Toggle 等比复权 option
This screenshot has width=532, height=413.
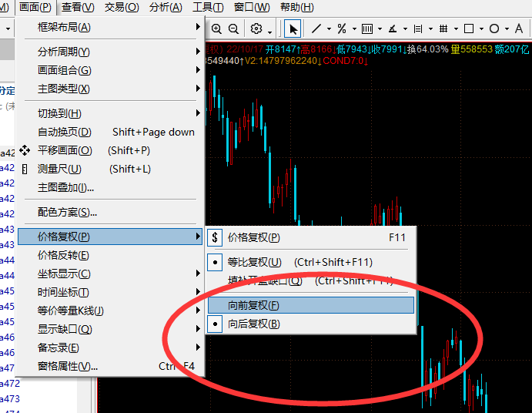click(310, 262)
